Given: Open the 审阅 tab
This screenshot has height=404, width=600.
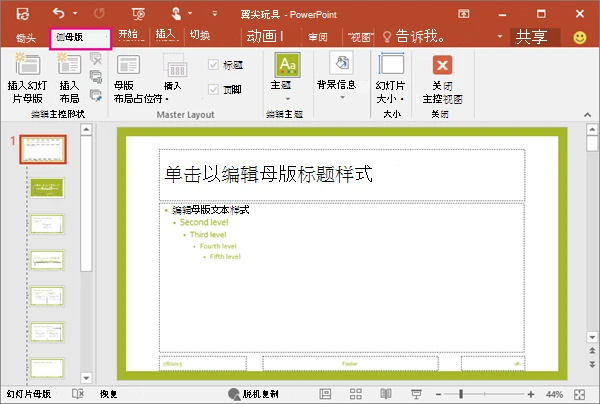Looking at the screenshot, I should pos(318,37).
